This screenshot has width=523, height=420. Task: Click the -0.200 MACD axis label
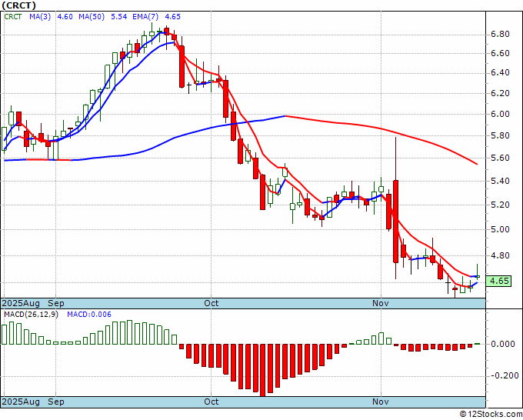point(505,375)
